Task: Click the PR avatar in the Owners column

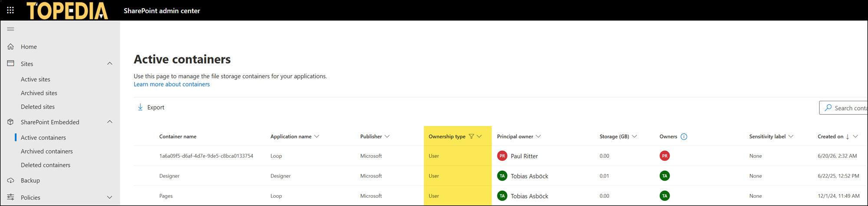Action: (x=664, y=156)
